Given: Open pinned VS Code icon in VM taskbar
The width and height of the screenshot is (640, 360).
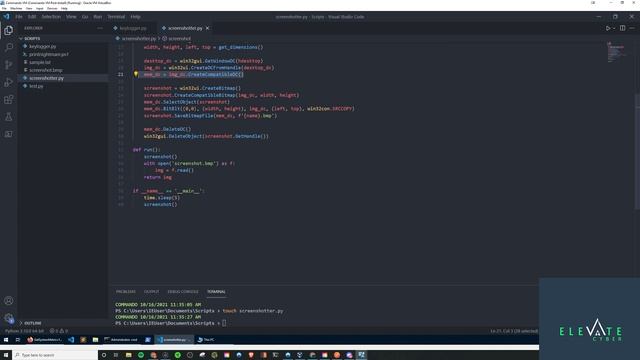Looking at the screenshot, I should 71,340.
